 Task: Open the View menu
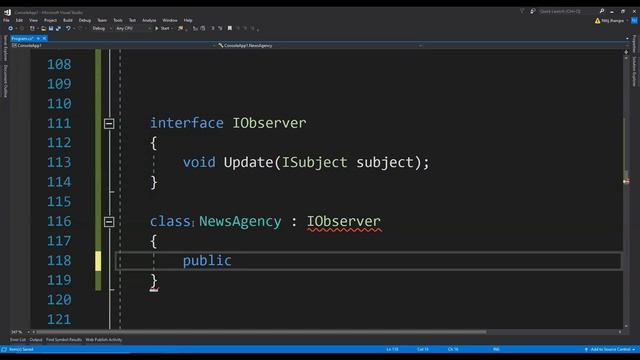pyautogui.click(x=33, y=20)
